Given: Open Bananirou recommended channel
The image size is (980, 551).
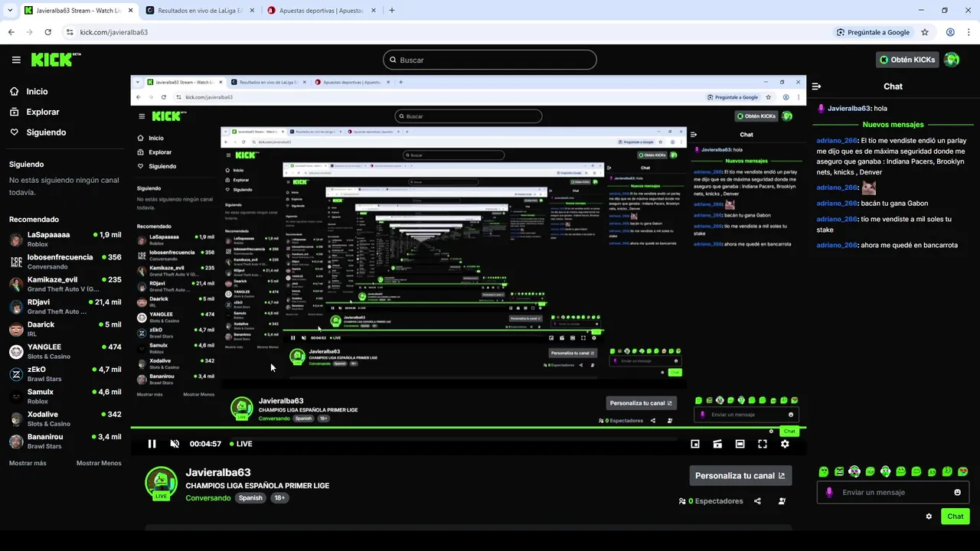Looking at the screenshot, I should 65,441.
